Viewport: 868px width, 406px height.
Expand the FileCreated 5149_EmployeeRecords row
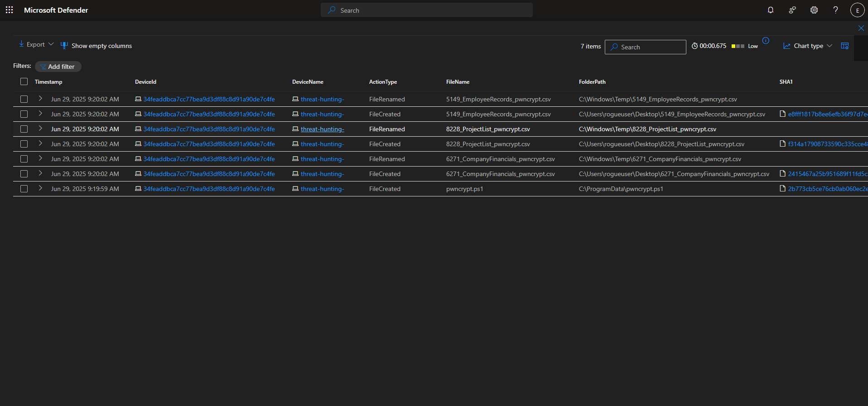click(40, 114)
